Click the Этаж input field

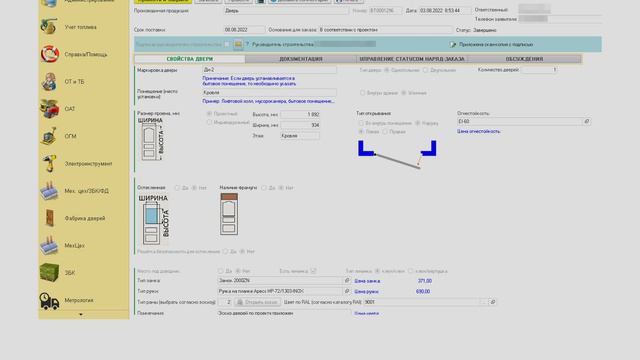(300, 136)
